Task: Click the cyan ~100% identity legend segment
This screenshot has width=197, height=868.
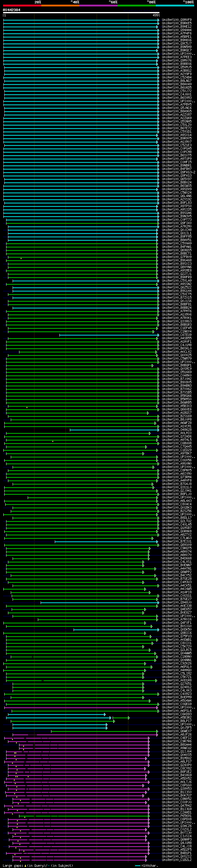Action: click(175, 6)
